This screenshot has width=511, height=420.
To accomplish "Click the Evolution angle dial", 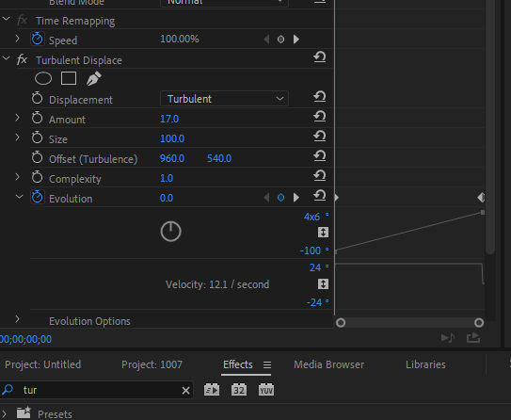I will [x=170, y=232].
